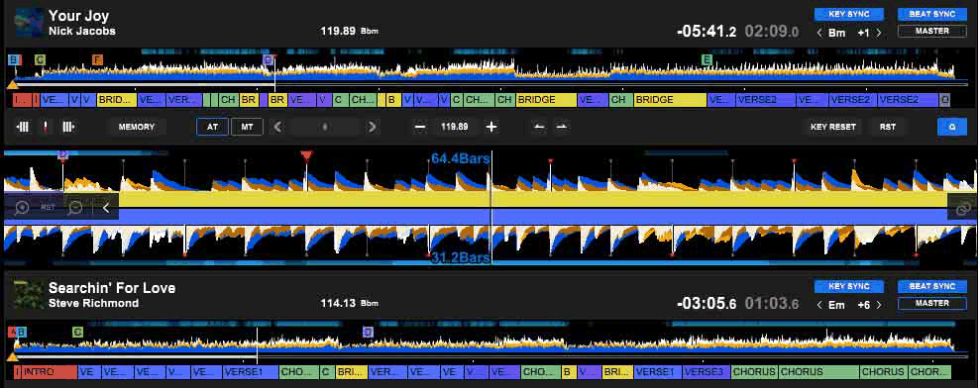Enable BEAT SYNC on Searchin' For Love deck
This screenshot has width=980, height=390.
(932, 286)
